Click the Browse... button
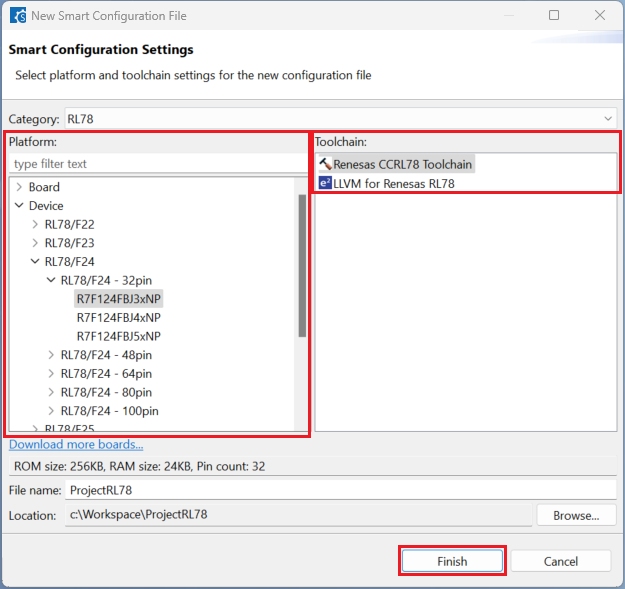Viewport: 625px width, 589px height. pos(576,515)
